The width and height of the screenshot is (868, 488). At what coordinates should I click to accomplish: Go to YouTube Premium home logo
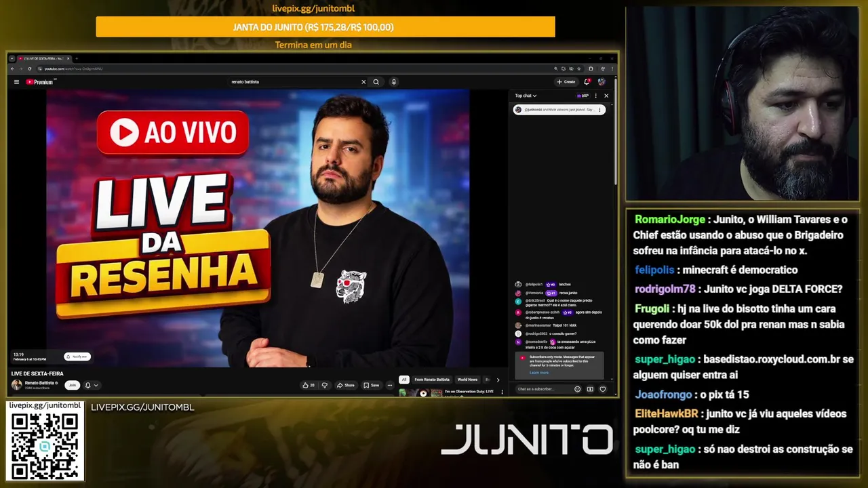click(41, 82)
